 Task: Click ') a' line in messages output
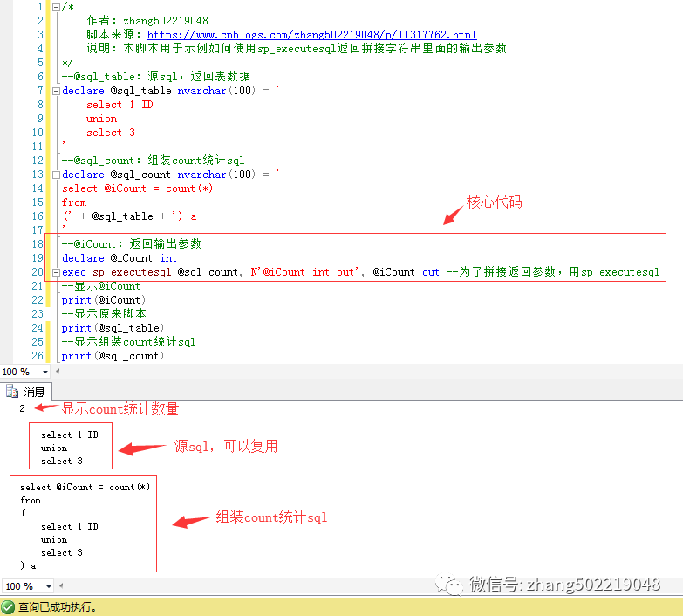pos(28,565)
